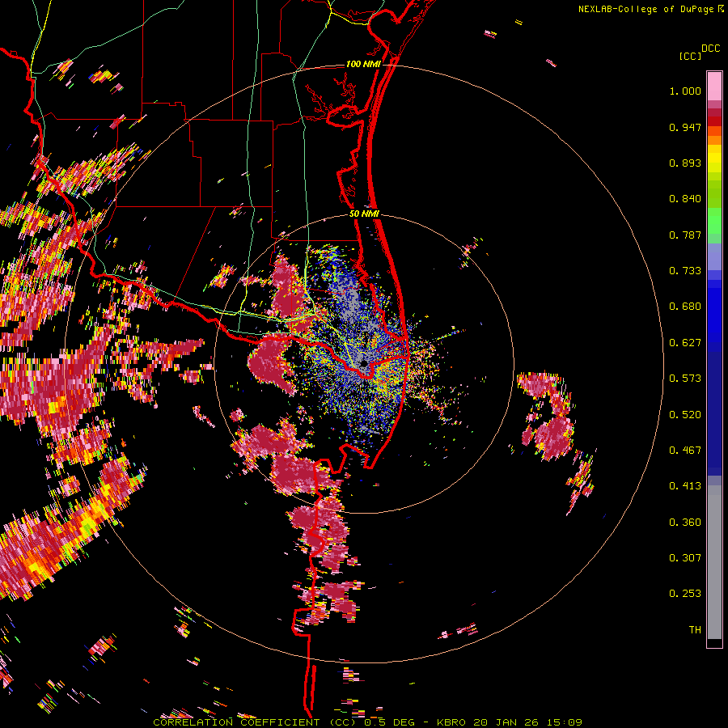The width and height of the screenshot is (728, 728).
Task: Click the [CC] legend unit label
Action: [x=690, y=56]
